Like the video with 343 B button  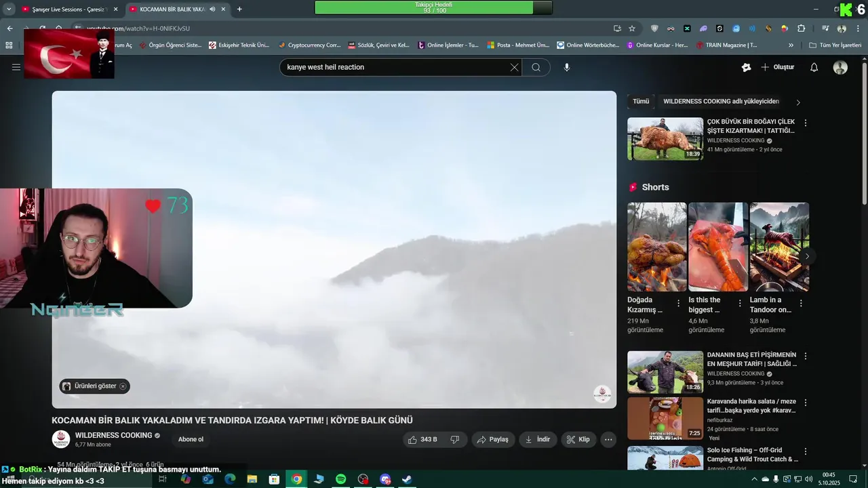422,439
